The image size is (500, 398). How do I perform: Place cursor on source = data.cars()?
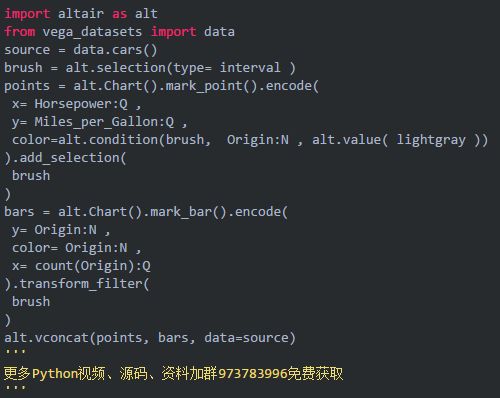click(80, 50)
